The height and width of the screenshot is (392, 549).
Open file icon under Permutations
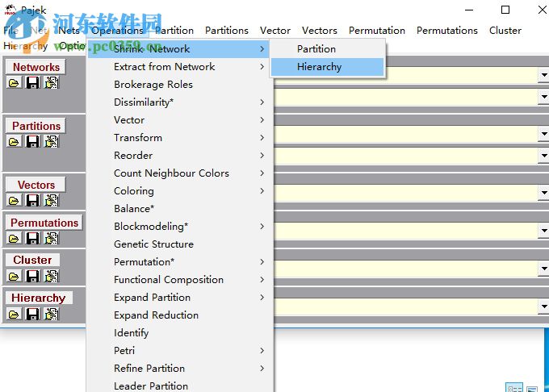(14, 238)
